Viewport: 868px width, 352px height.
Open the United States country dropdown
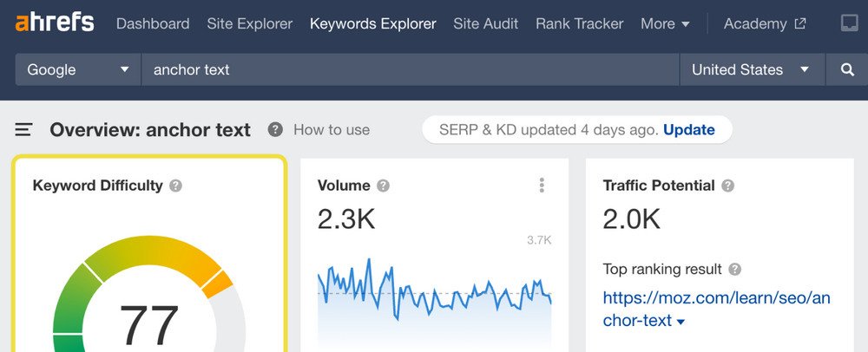pyautogui.click(x=751, y=69)
